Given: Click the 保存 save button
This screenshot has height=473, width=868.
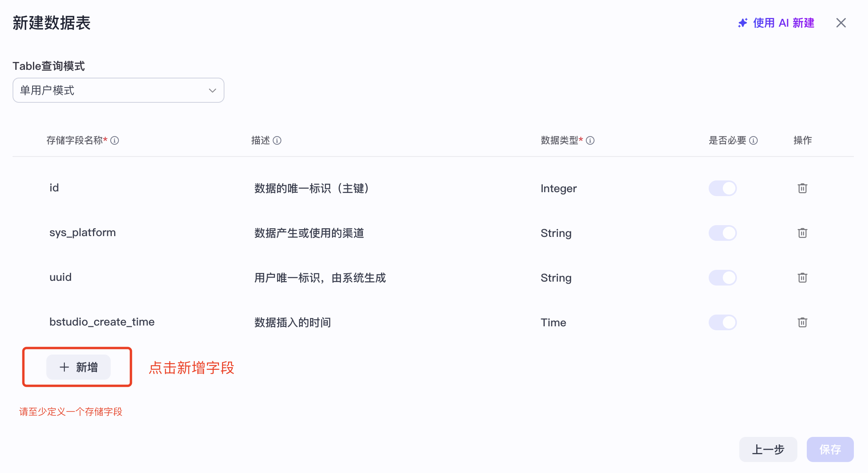Looking at the screenshot, I should (830, 449).
